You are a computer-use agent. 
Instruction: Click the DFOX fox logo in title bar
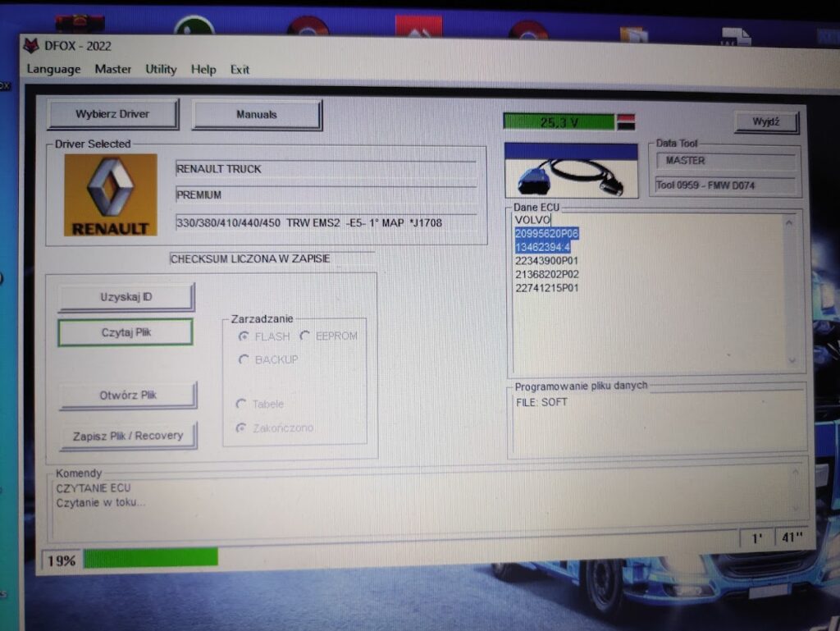[x=31, y=46]
